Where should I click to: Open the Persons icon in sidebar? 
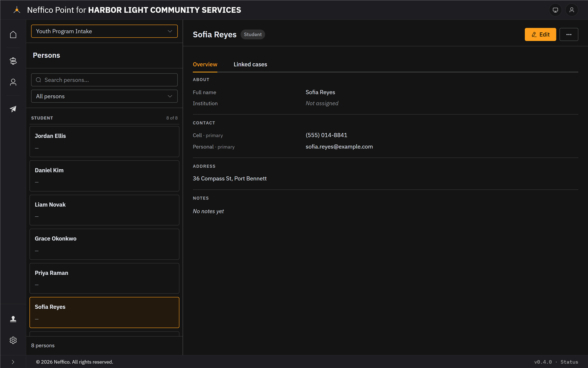(x=13, y=82)
